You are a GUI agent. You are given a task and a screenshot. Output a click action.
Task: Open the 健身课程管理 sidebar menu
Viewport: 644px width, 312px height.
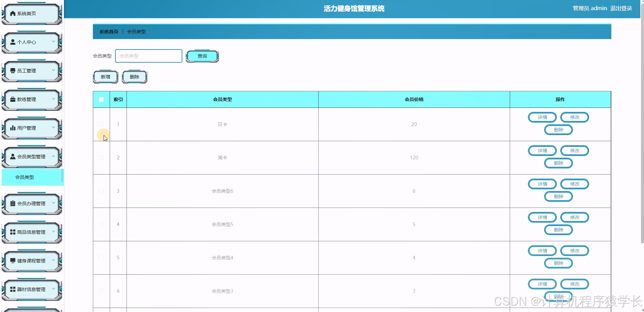point(32,261)
